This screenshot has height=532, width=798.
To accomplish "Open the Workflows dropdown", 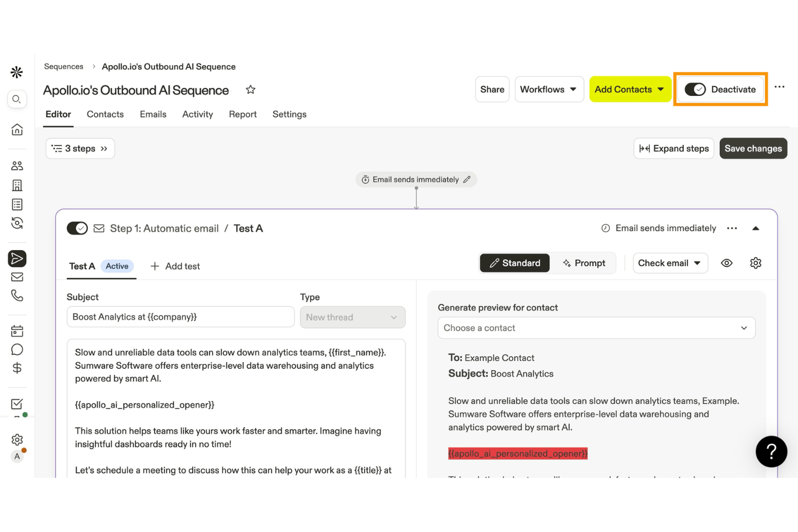I will click(549, 89).
